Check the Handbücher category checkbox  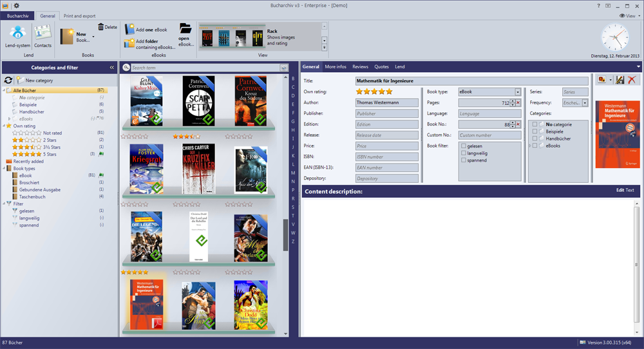(x=535, y=138)
